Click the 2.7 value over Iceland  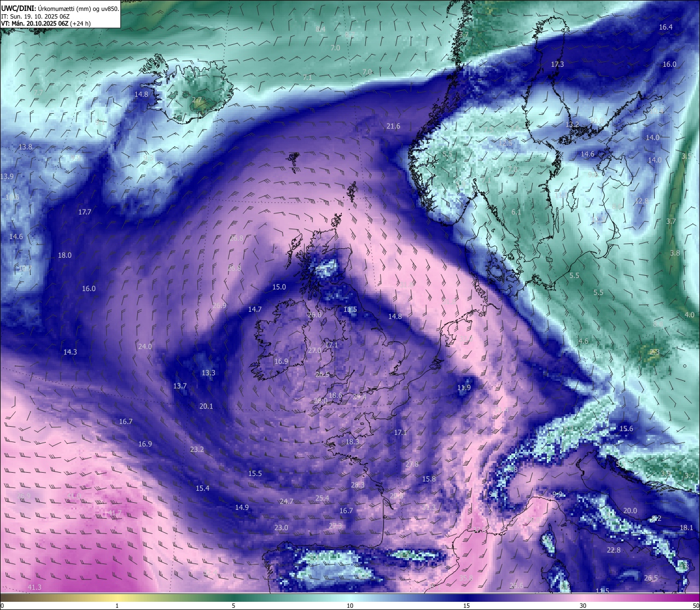(x=197, y=100)
